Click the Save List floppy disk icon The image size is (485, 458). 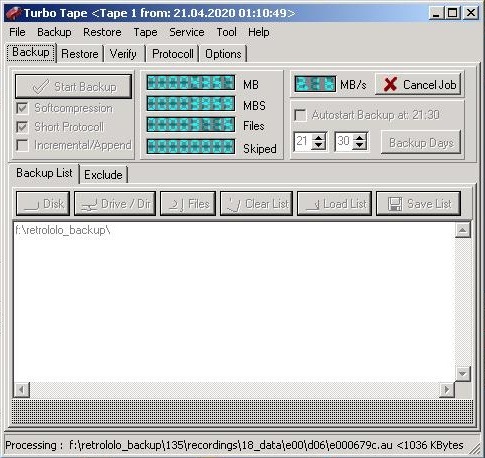395,204
